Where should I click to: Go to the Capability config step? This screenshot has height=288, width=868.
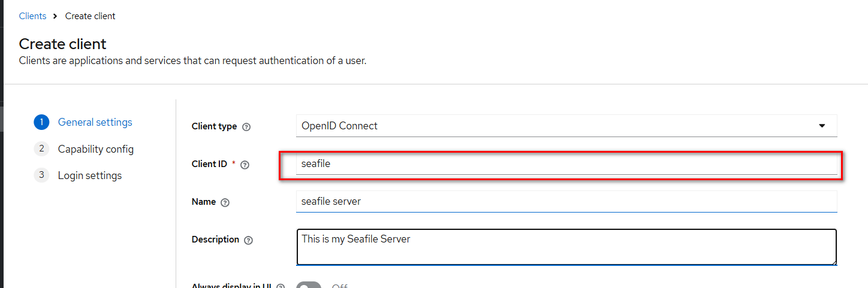pyautogui.click(x=95, y=149)
